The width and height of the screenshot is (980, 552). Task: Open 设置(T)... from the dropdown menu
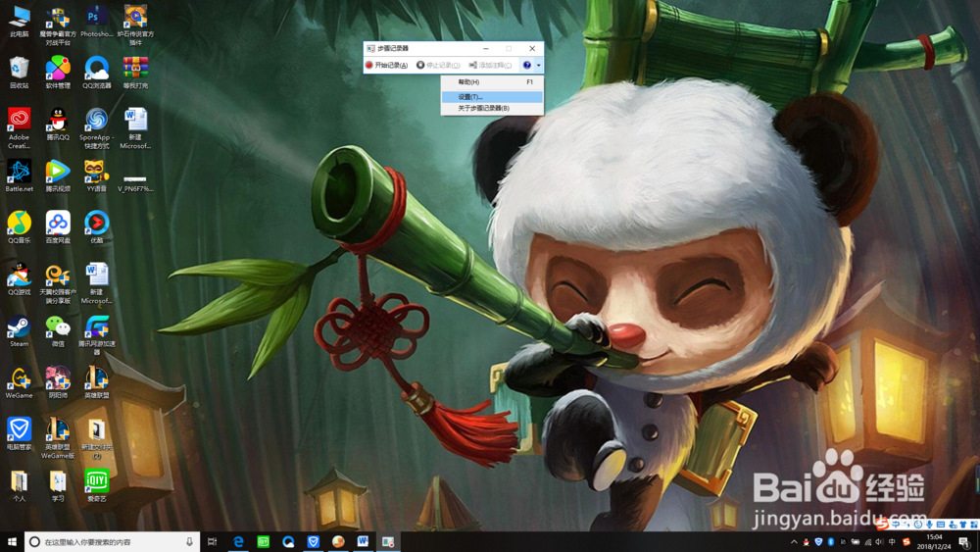point(492,97)
